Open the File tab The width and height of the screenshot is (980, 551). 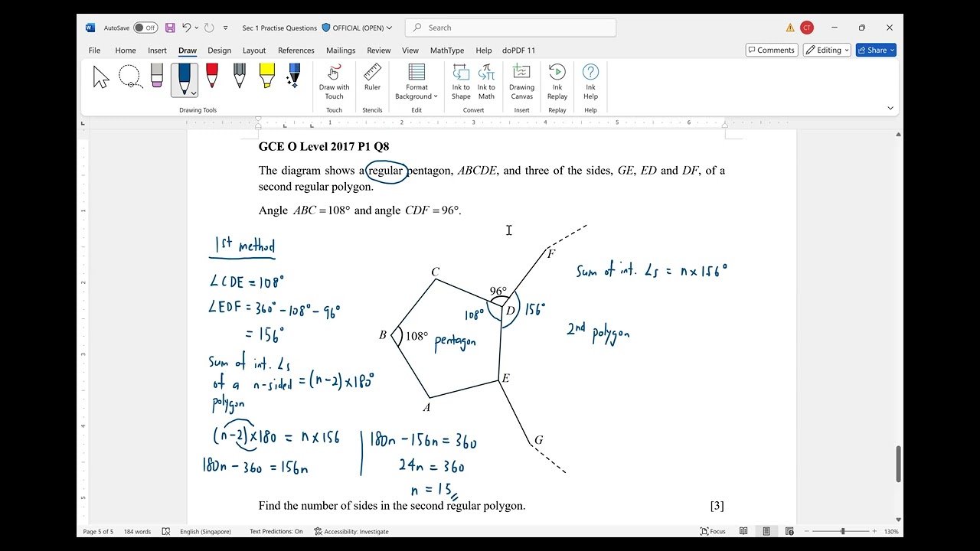pyautogui.click(x=94, y=51)
